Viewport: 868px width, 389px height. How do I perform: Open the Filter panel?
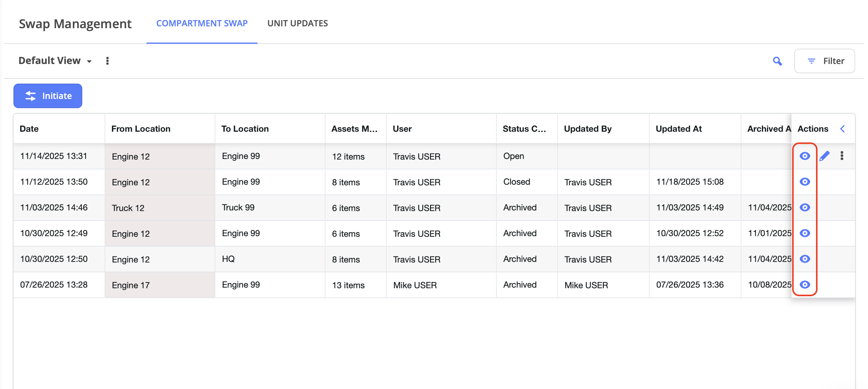[824, 61]
